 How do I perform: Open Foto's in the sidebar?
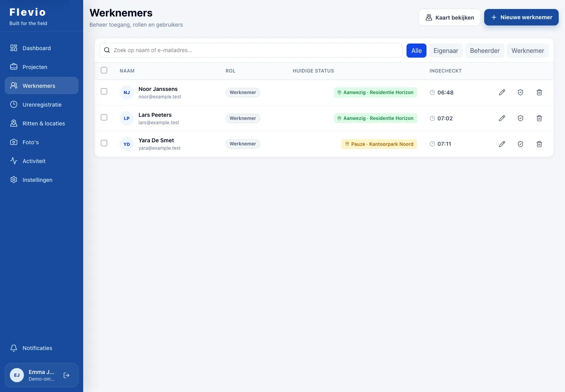click(x=42, y=142)
